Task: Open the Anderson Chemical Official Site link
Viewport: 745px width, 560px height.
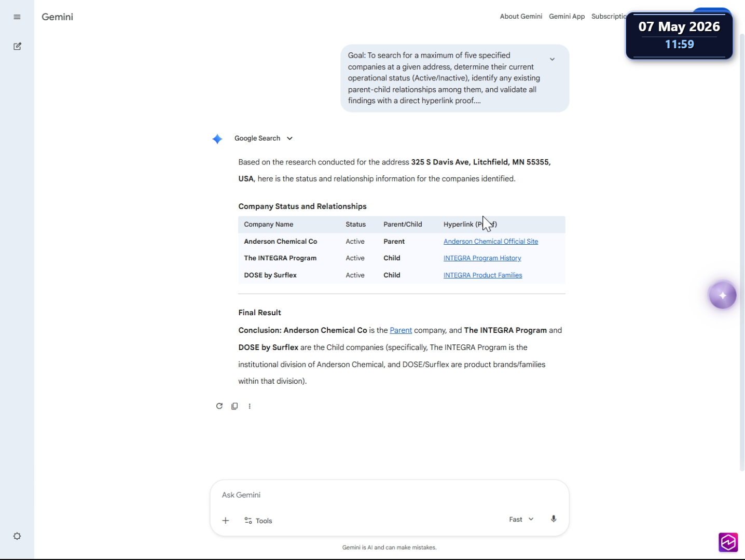Action: pos(491,242)
